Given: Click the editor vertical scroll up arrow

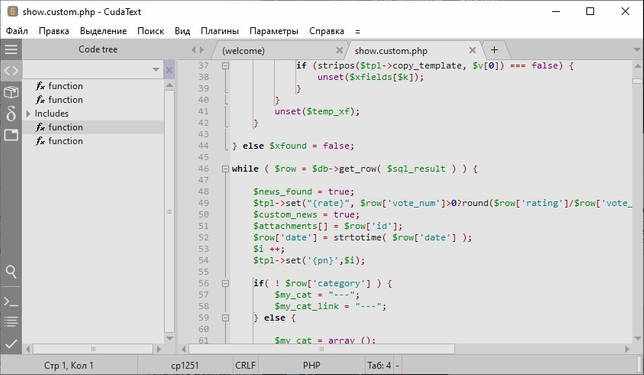Looking at the screenshot, I should 637,65.
